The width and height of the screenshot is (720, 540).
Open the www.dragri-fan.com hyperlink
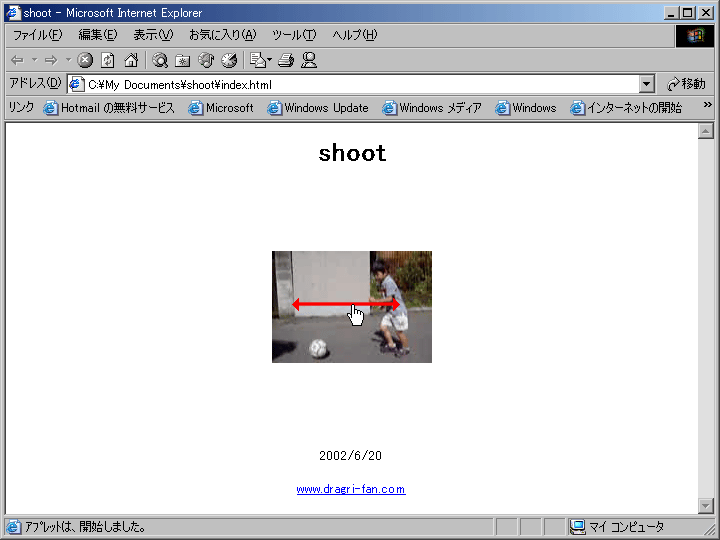pyautogui.click(x=351, y=489)
